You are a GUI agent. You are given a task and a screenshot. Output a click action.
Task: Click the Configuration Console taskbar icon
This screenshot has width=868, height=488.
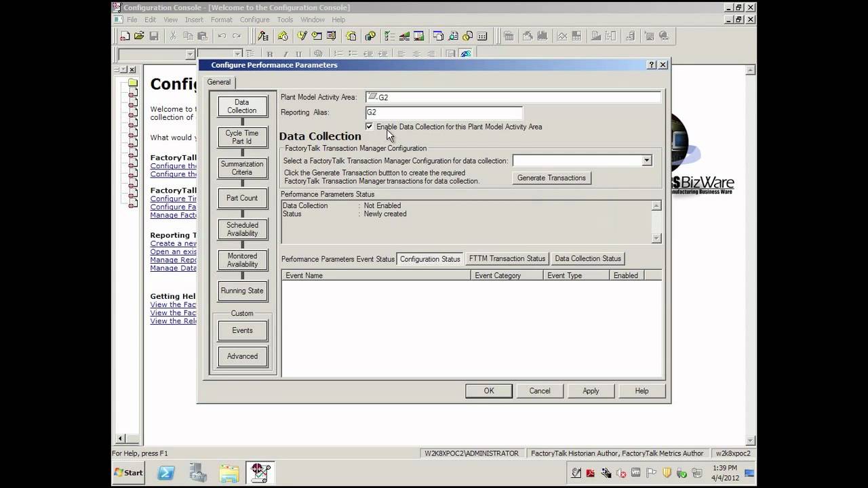[x=260, y=472]
